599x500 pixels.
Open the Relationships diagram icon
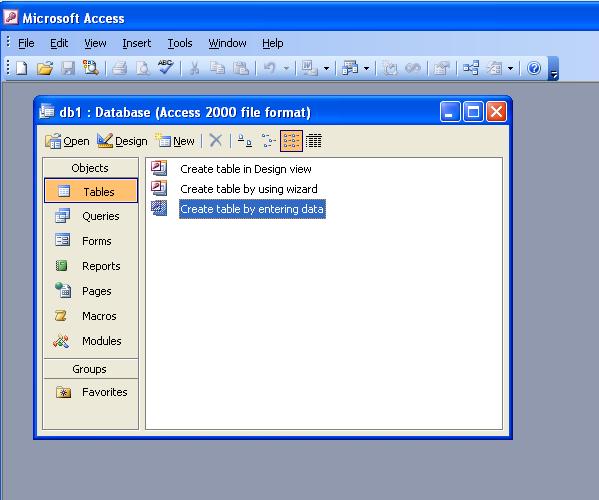click(x=470, y=68)
